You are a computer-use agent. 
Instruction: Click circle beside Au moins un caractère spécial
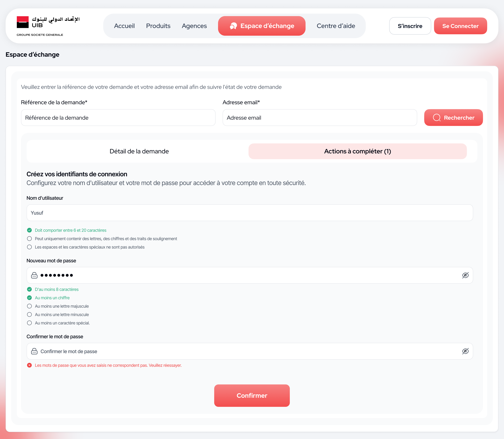pyautogui.click(x=29, y=323)
